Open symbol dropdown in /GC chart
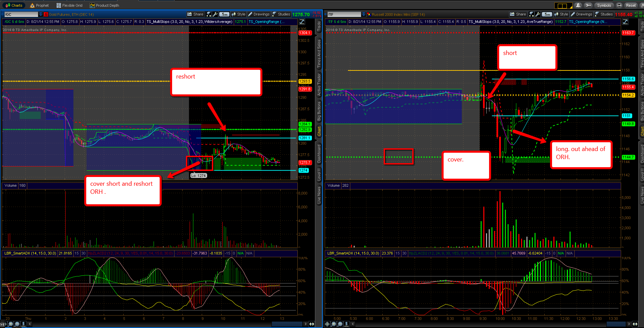Image resolution: width=644 pixels, height=328 pixels. click(41, 14)
